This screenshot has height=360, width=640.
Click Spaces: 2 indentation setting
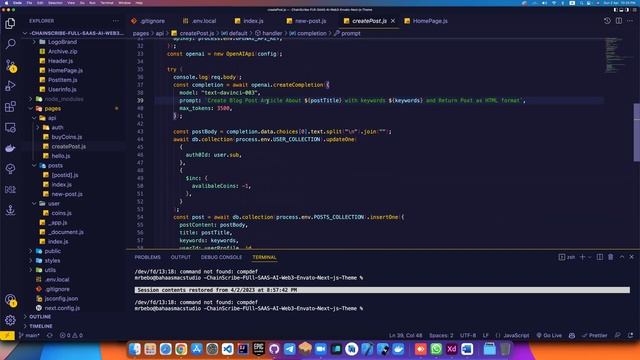[441, 336]
